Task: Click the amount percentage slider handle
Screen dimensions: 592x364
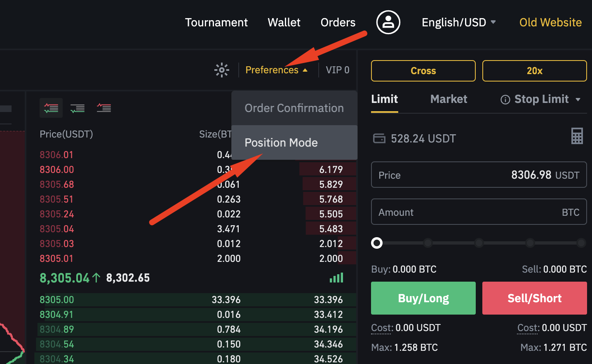Action: point(377,243)
